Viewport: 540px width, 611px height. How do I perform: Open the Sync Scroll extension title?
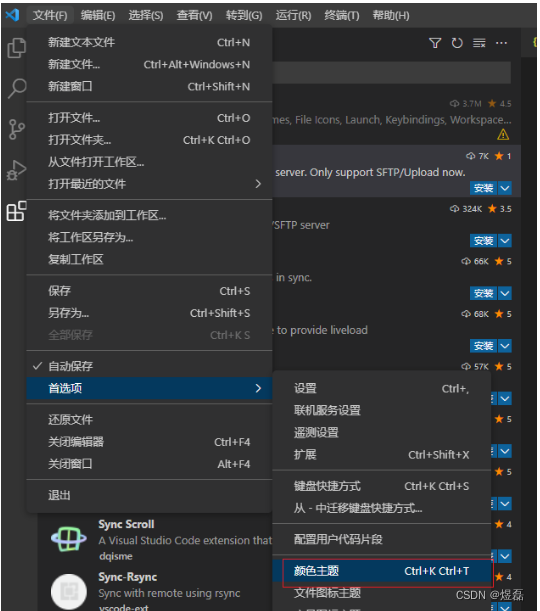click(126, 524)
